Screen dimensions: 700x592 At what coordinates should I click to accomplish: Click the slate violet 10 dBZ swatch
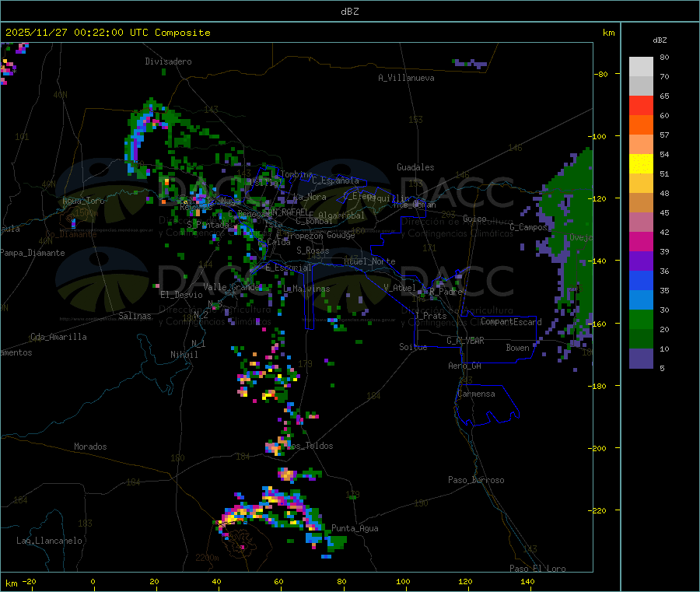pyautogui.click(x=641, y=359)
